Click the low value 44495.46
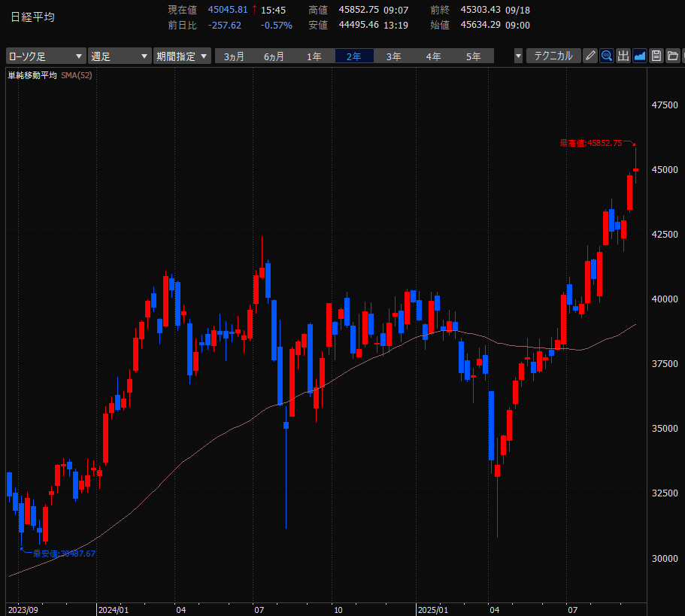This screenshot has width=685, height=616. click(x=359, y=25)
